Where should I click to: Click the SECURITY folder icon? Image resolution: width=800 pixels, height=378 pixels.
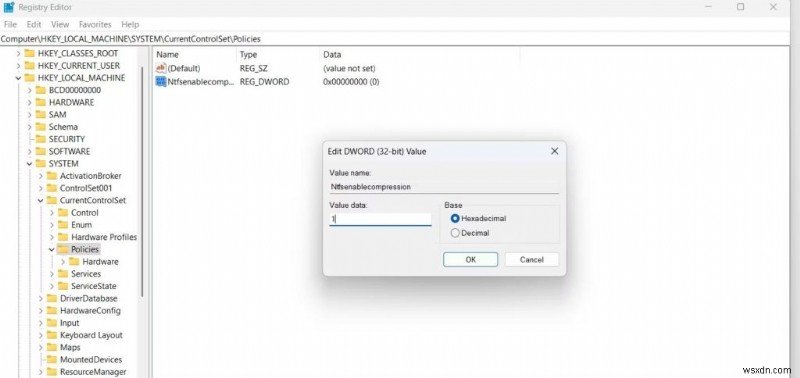[41, 139]
